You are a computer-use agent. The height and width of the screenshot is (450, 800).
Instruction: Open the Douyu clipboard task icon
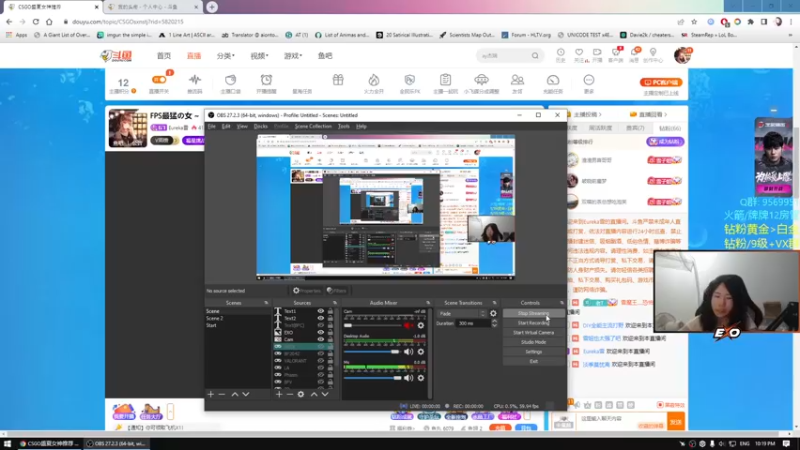445,80
